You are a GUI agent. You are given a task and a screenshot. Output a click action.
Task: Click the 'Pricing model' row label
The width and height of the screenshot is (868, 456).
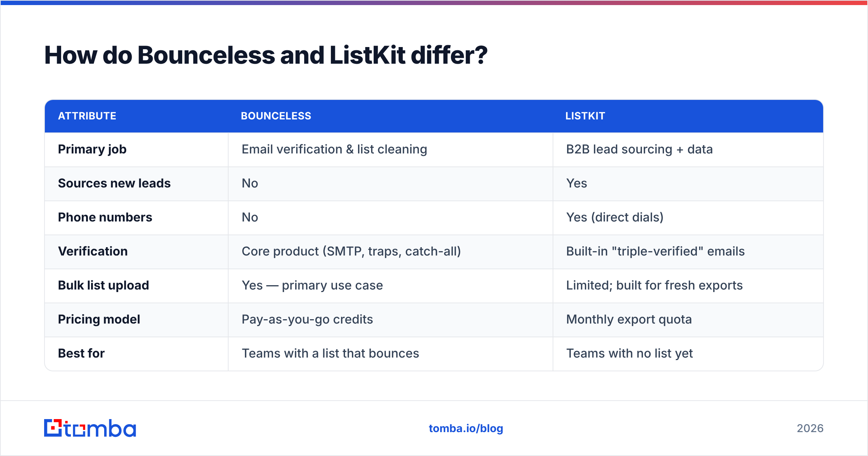(99, 319)
